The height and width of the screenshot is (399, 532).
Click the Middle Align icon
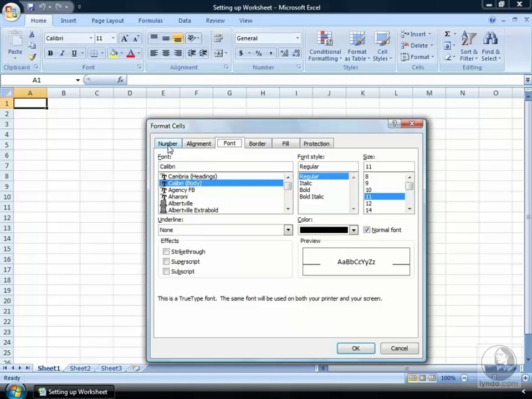pos(166,38)
